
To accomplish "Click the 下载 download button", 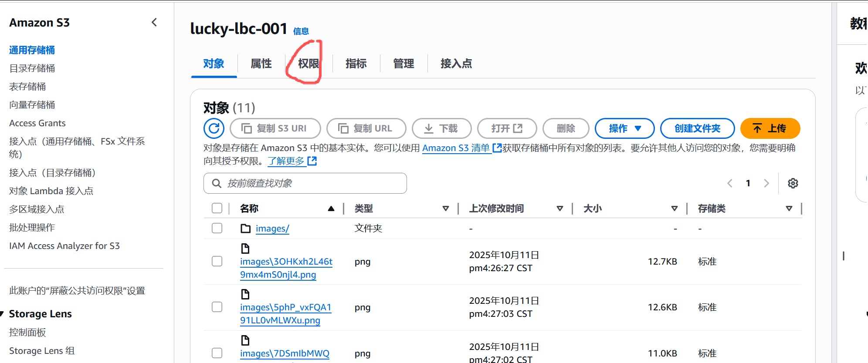I will pos(442,128).
